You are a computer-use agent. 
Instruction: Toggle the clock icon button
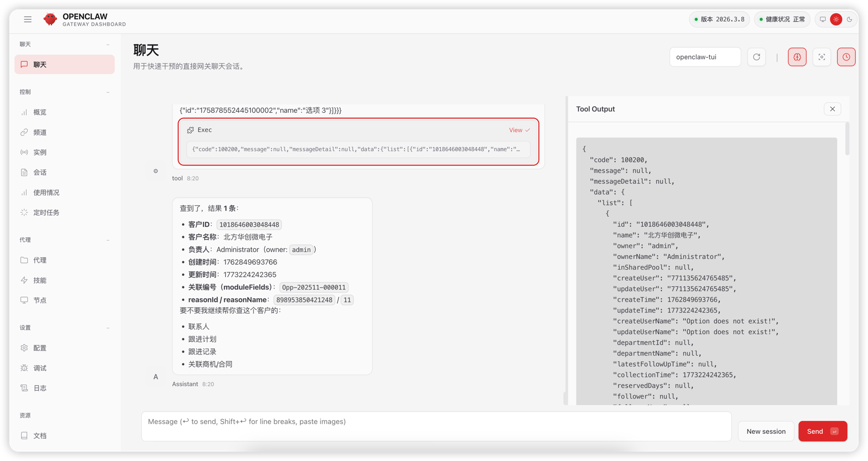click(846, 57)
